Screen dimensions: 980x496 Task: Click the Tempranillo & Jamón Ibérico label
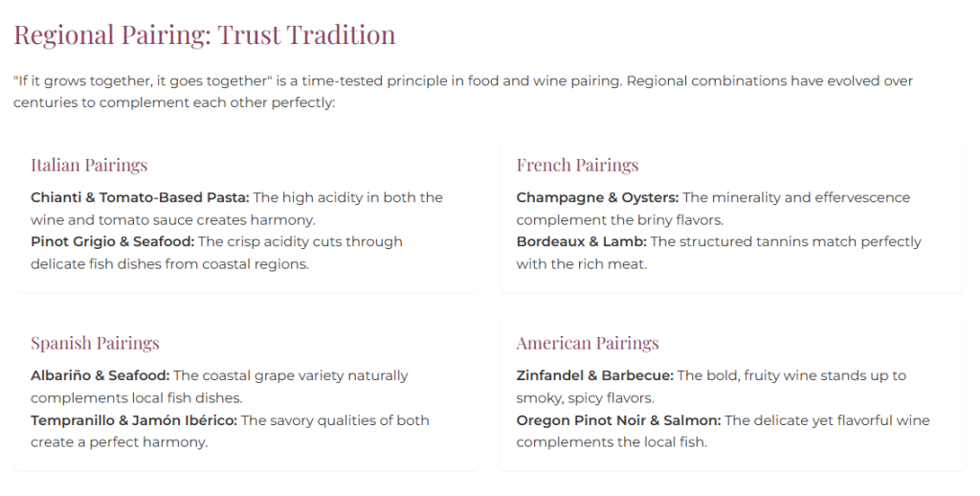134,420
